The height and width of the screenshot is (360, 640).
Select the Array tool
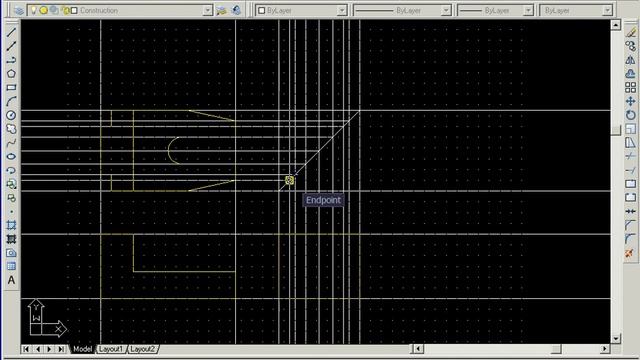pyautogui.click(x=630, y=87)
